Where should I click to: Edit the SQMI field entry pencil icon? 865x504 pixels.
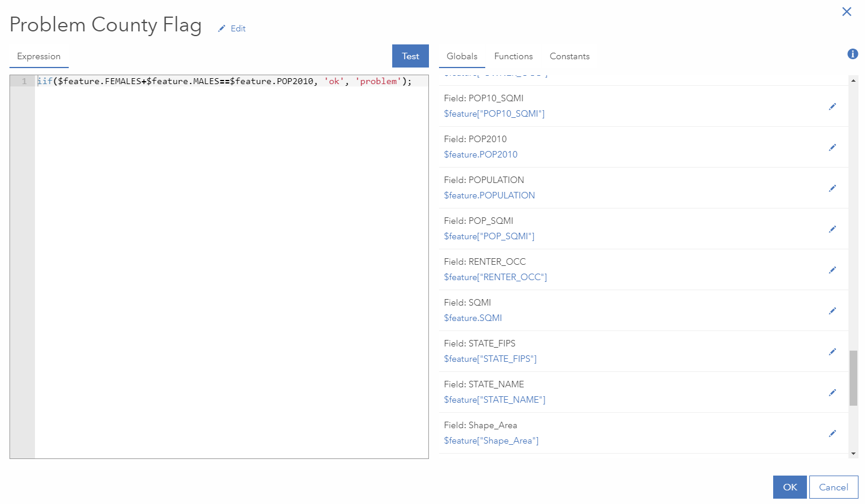point(832,310)
